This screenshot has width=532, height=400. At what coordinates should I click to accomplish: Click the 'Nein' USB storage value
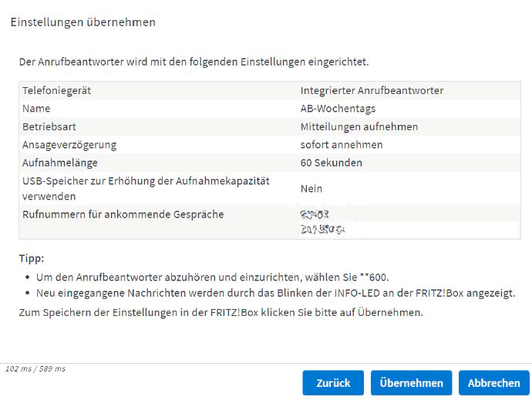(311, 189)
